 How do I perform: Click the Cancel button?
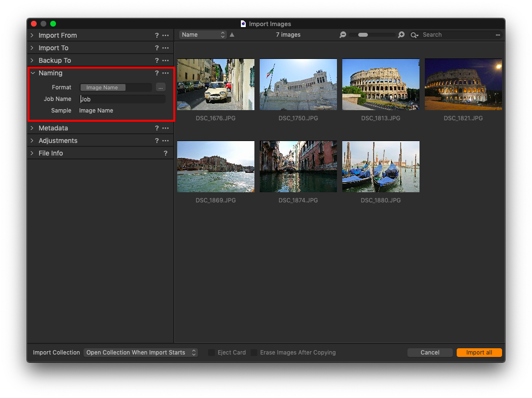coord(430,353)
